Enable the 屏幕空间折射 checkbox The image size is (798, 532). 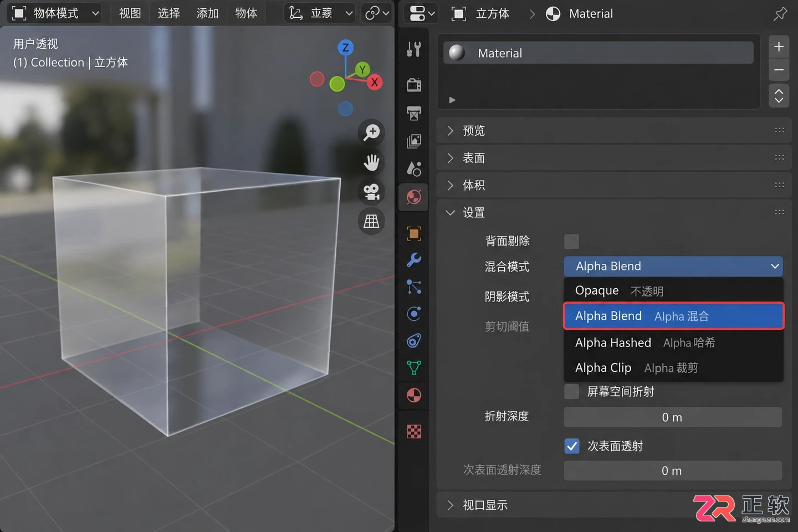click(571, 391)
